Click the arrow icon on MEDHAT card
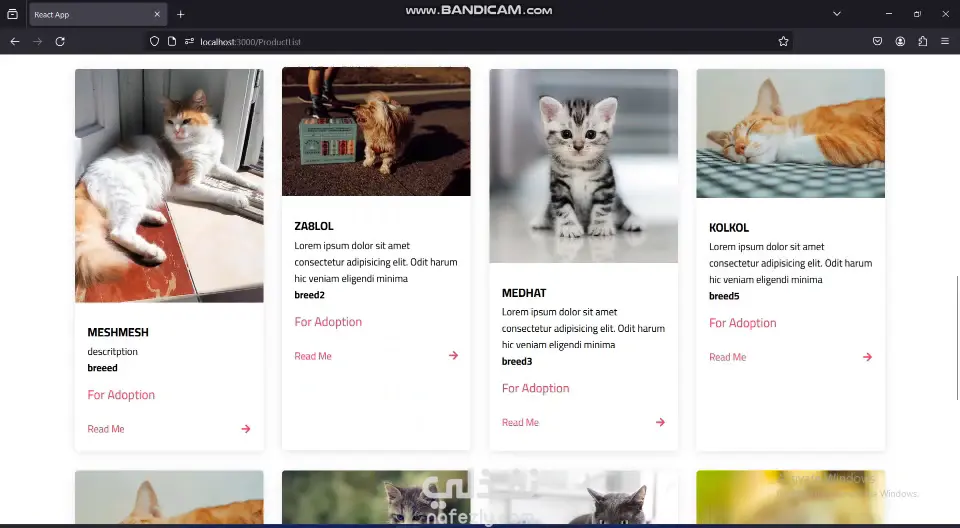960x528 pixels. pos(660,422)
